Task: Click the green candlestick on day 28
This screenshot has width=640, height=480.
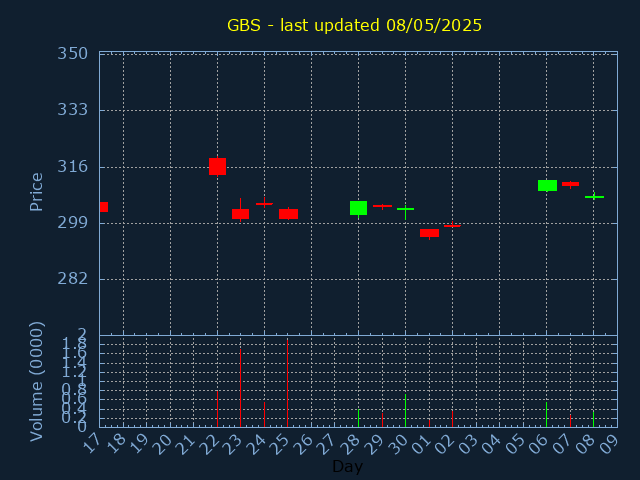Action: click(358, 208)
